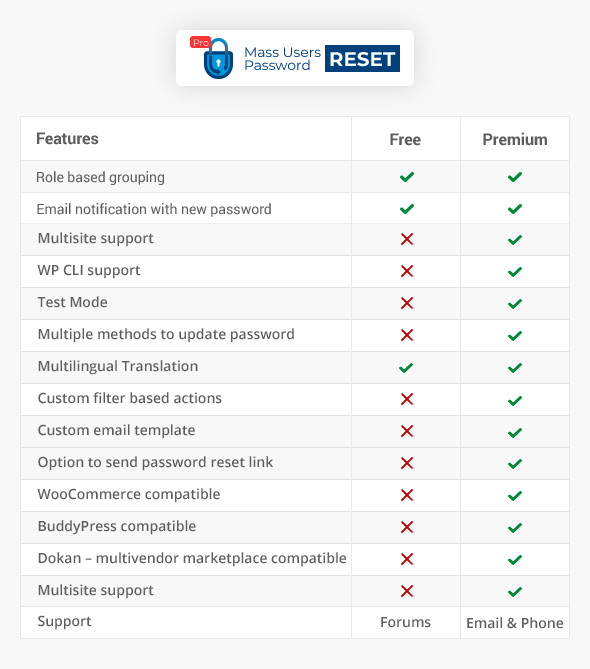Click the blue RESET label in the logo
The width and height of the screenshot is (590, 669).
(x=362, y=58)
